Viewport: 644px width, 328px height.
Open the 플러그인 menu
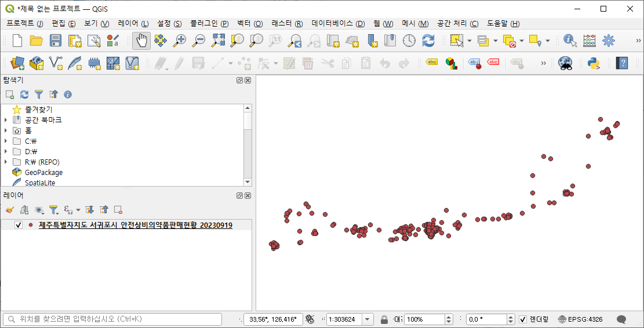[209, 24]
